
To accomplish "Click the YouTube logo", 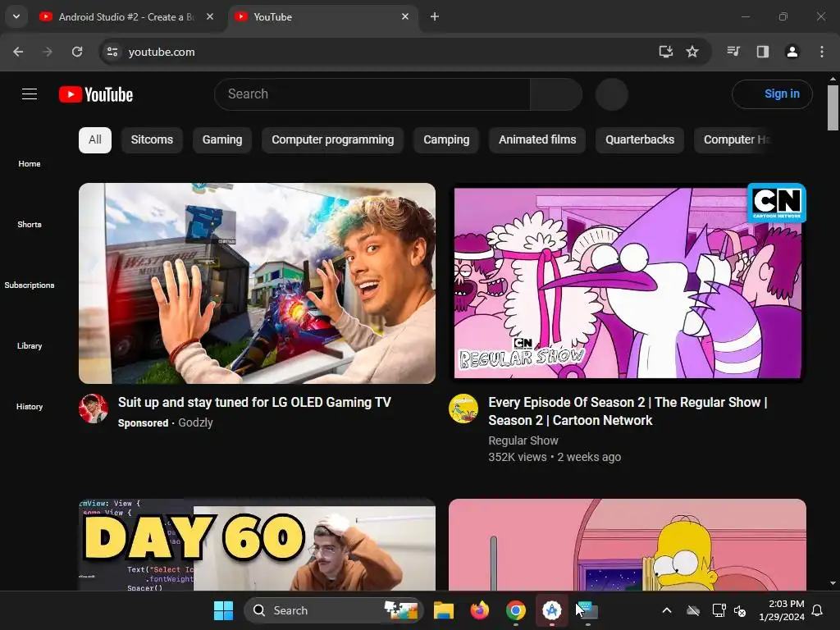I will (96, 94).
